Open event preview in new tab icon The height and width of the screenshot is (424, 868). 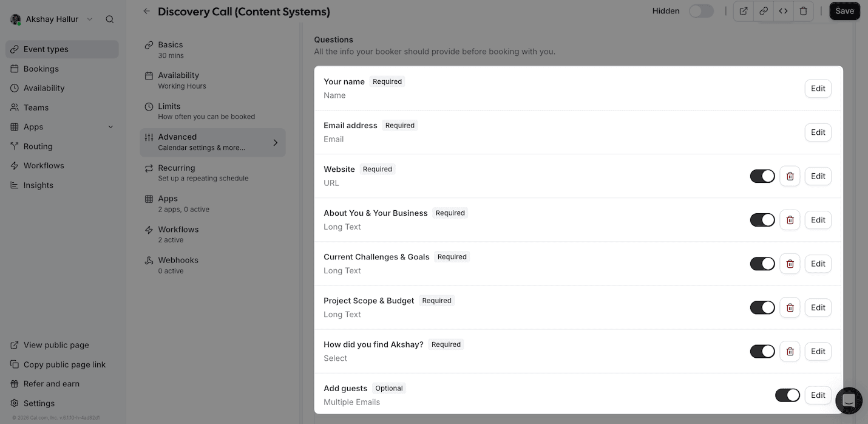pos(744,11)
